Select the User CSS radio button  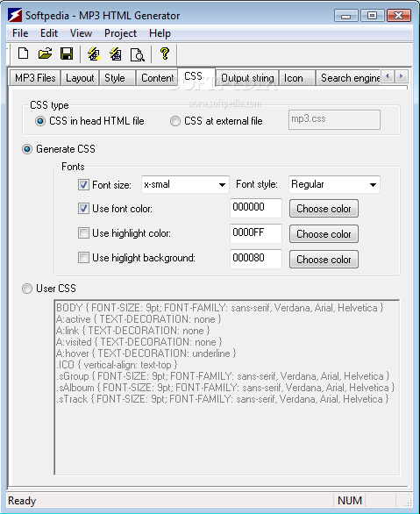click(x=48, y=289)
